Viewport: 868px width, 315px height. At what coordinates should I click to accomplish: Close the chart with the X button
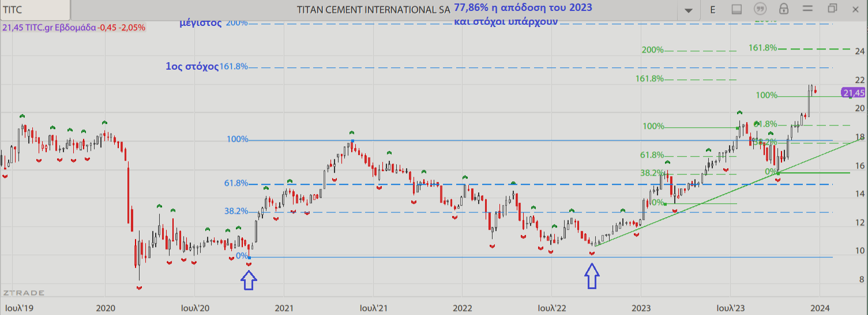(857, 8)
